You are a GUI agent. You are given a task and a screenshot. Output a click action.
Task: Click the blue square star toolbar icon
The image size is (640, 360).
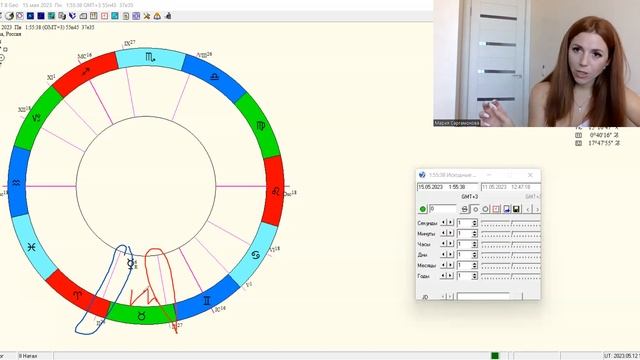click(30, 16)
